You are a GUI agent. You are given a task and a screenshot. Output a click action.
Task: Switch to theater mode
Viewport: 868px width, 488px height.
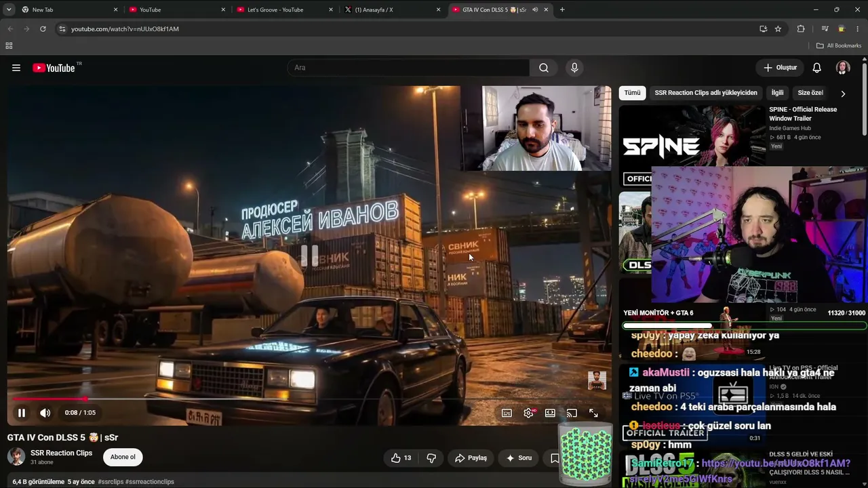coord(550,413)
